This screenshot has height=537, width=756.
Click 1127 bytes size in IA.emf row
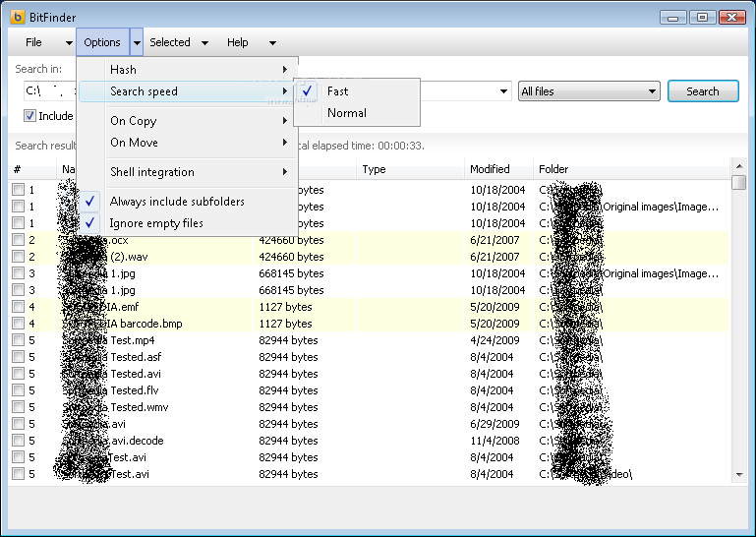(x=285, y=307)
